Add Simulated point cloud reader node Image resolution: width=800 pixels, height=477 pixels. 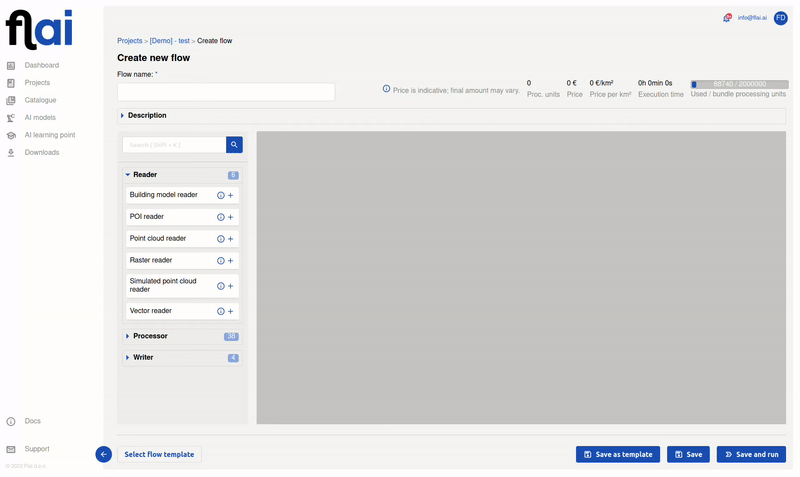[231, 286]
